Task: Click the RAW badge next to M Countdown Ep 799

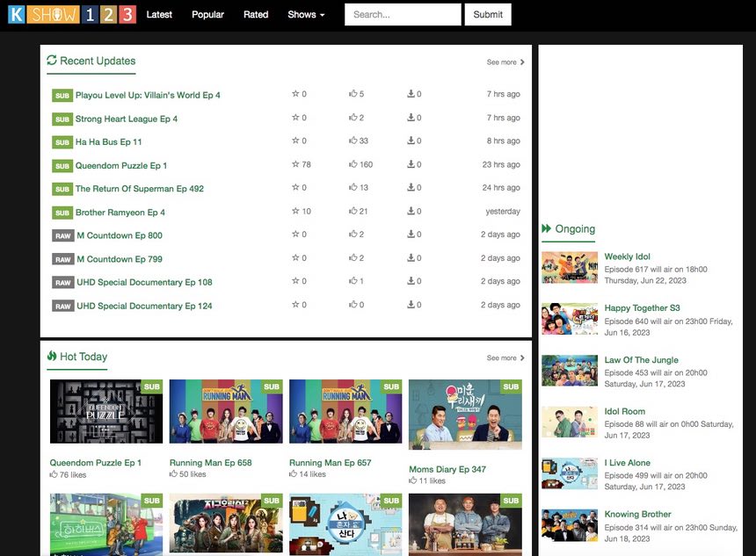Action: [x=62, y=258]
